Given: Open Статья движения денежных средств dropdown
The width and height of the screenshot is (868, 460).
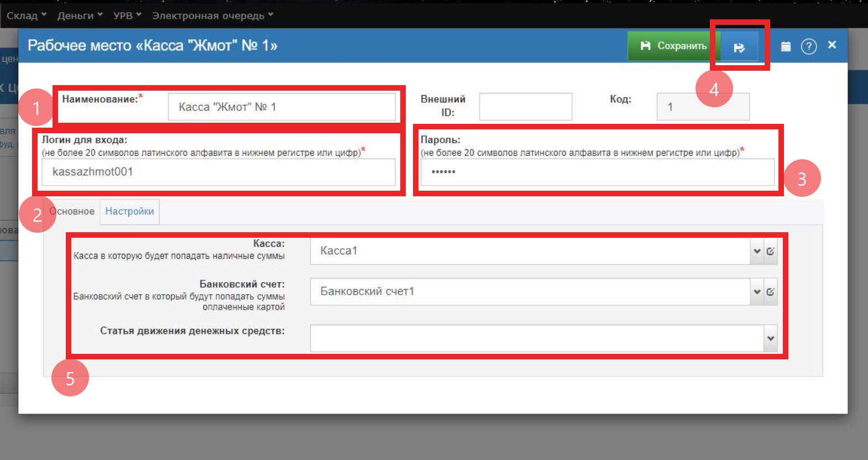Looking at the screenshot, I should click(770, 338).
